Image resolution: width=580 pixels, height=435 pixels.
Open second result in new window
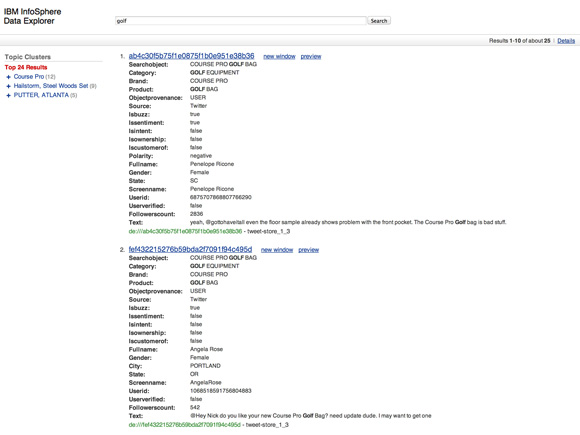[x=277, y=250]
